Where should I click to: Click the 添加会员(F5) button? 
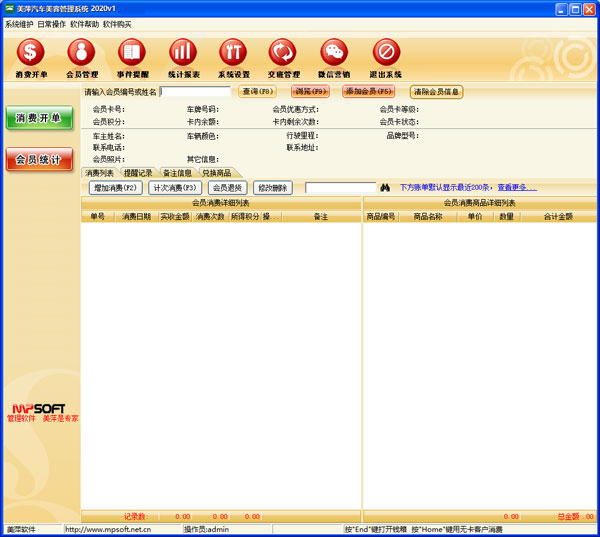click(x=367, y=91)
